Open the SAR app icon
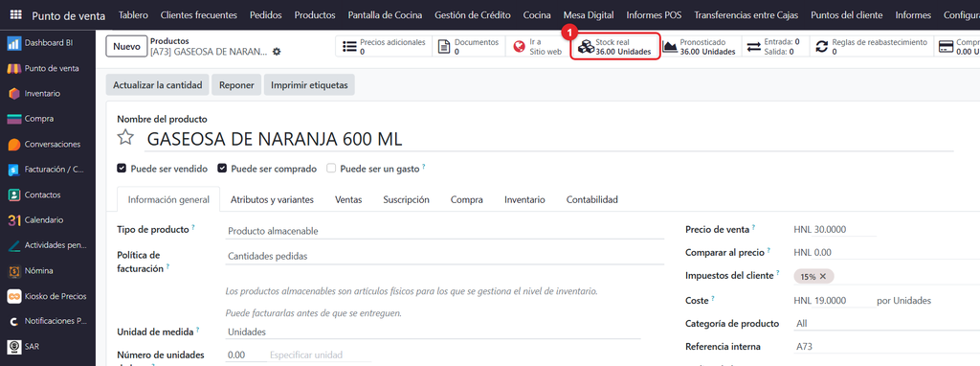 (14, 346)
